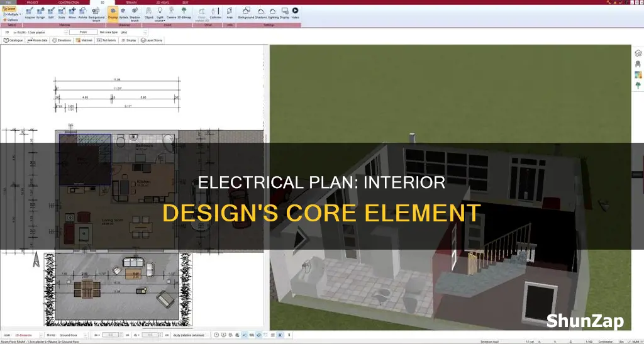Open Lighting settings in the ribbon
Image resolution: width=644 pixels, height=344 pixels.
pyautogui.click(x=273, y=13)
